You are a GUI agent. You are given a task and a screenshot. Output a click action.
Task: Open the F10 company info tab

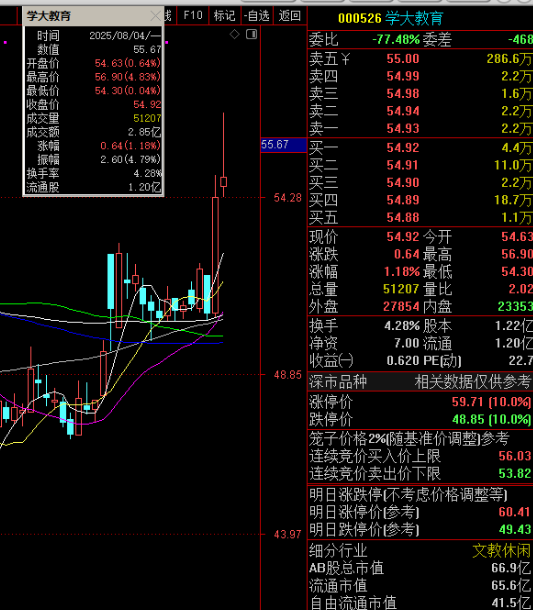[193, 16]
